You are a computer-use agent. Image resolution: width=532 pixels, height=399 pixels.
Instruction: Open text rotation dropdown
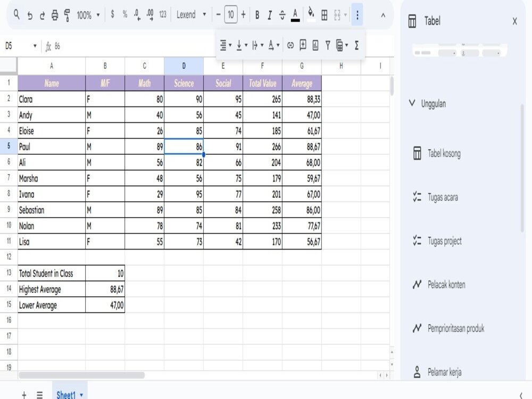[273, 45]
